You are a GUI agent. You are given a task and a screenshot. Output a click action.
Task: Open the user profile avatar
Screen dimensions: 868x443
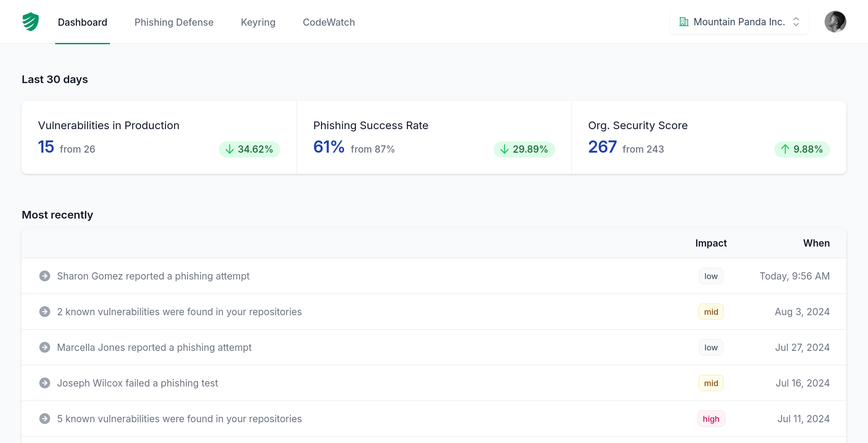(835, 22)
